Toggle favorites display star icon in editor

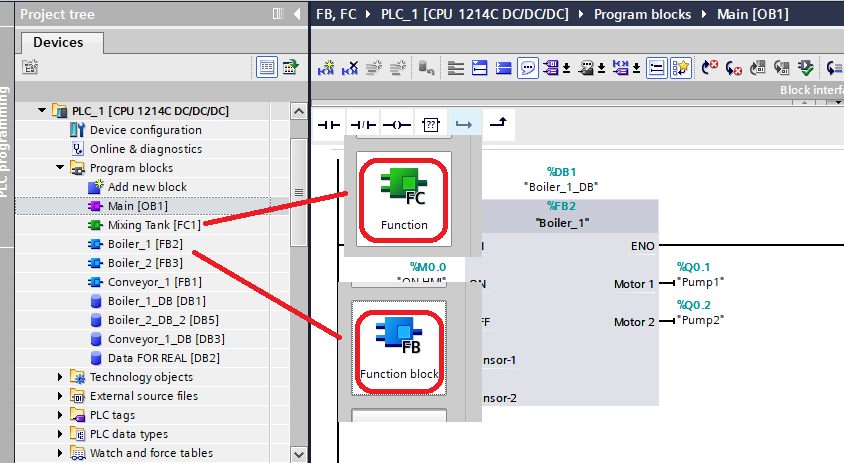pyautogui.click(x=680, y=68)
